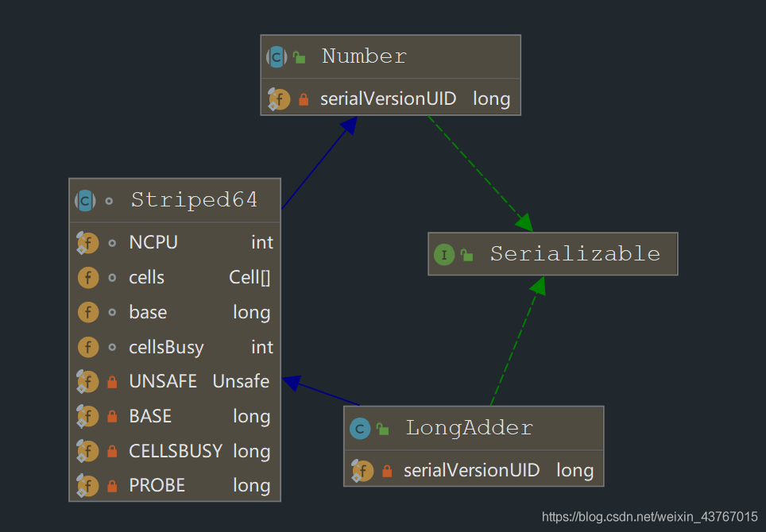Click the field icon next to cells
This screenshot has height=532, width=766.
pos(87,278)
